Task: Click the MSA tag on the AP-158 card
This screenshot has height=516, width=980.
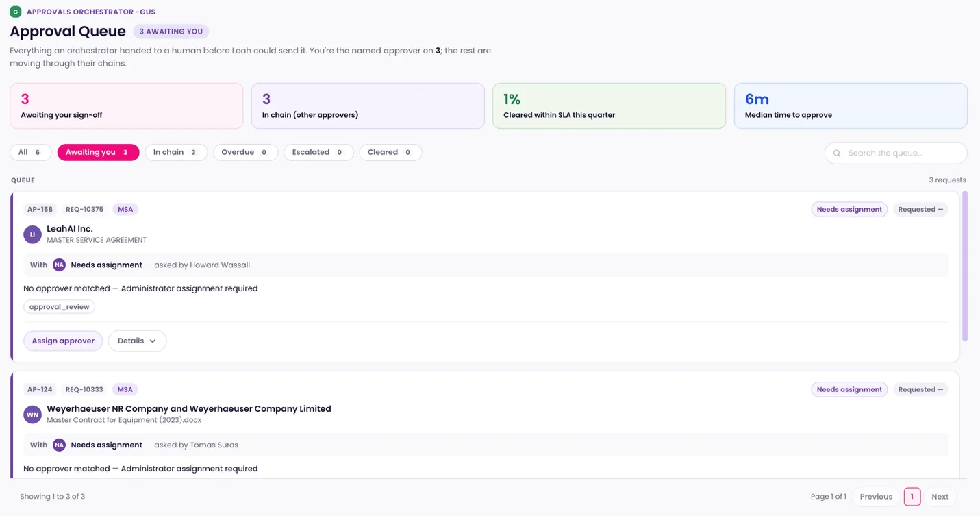Action: pyautogui.click(x=125, y=209)
